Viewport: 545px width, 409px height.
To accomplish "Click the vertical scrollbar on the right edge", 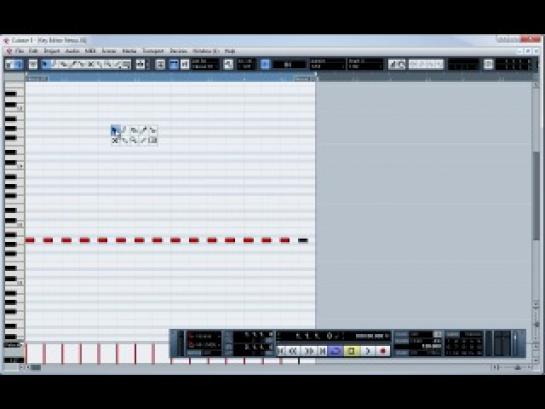I will pyautogui.click(x=536, y=195).
